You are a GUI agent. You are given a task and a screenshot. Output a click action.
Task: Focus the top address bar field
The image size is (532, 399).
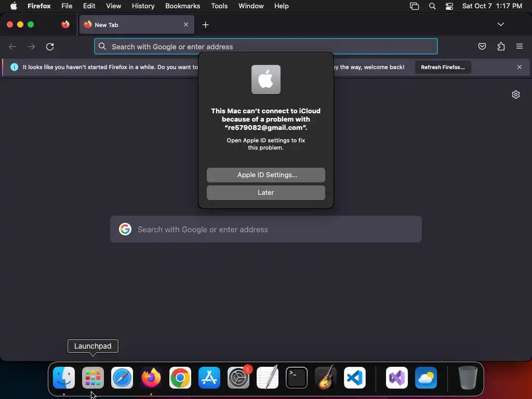point(265,46)
